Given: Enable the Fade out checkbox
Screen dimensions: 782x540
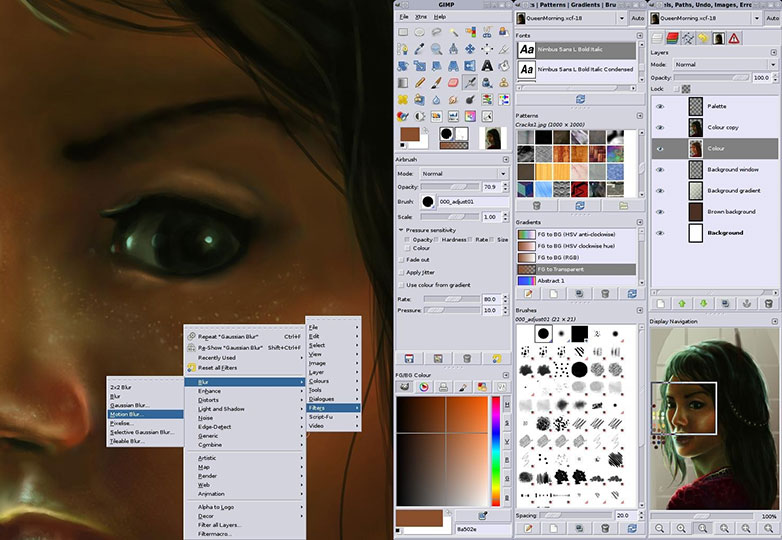Looking at the screenshot, I should pyautogui.click(x=401, y=260).
